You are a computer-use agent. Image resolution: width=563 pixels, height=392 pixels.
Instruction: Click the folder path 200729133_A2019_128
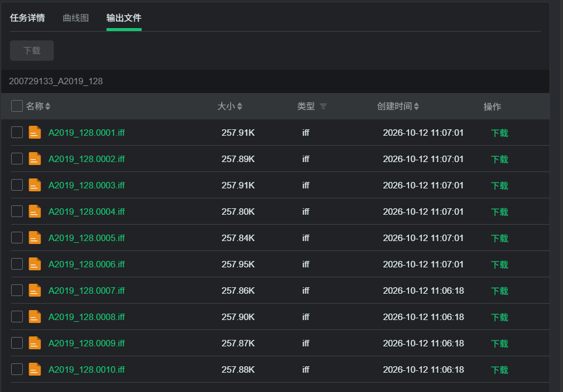(56, 81)
